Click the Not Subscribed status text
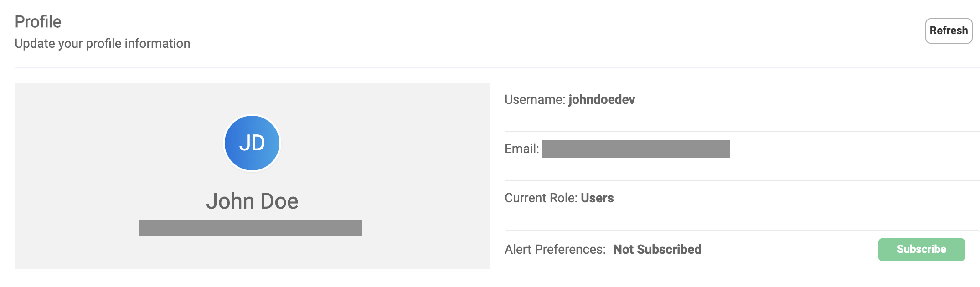The width and height of the screenshot is (980, 287). point(657,250)
